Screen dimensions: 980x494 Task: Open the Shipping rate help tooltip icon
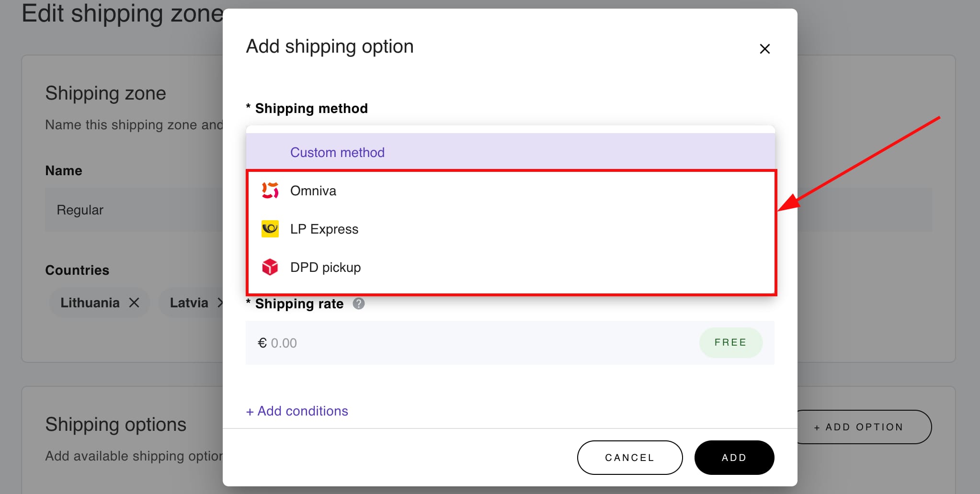coord(359,303)
